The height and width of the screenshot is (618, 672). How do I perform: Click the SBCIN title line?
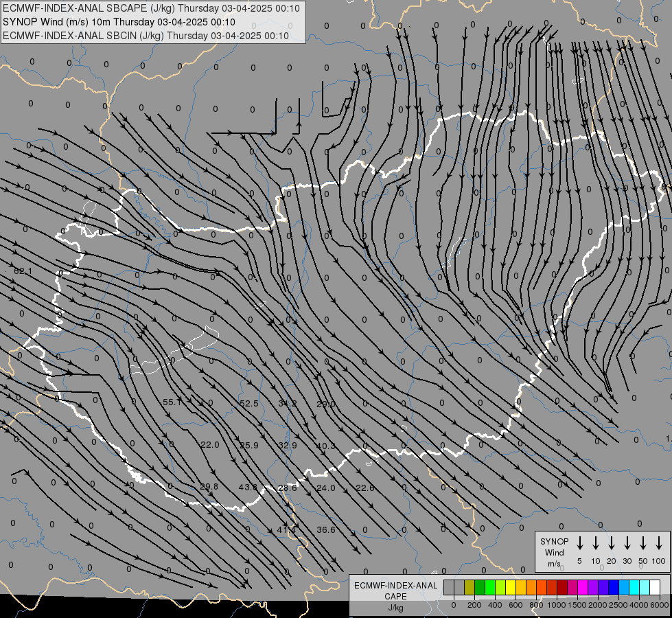tap(146, 36)
